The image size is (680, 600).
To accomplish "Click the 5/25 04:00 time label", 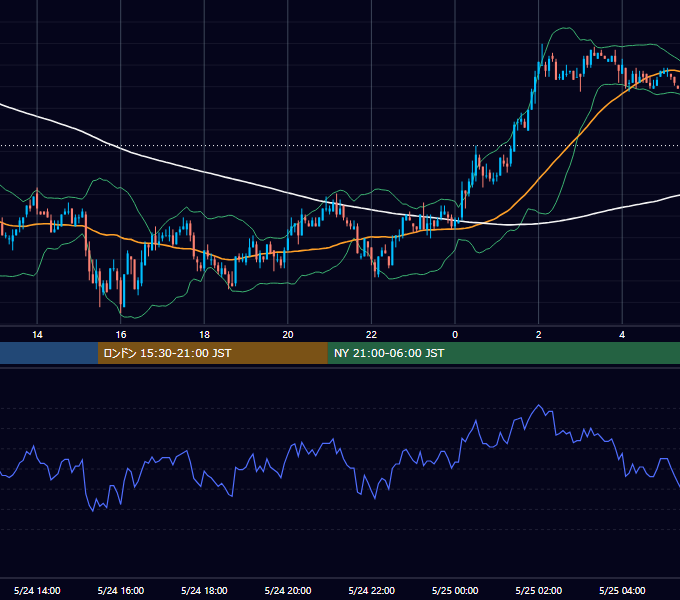I will tap(622, 590).
